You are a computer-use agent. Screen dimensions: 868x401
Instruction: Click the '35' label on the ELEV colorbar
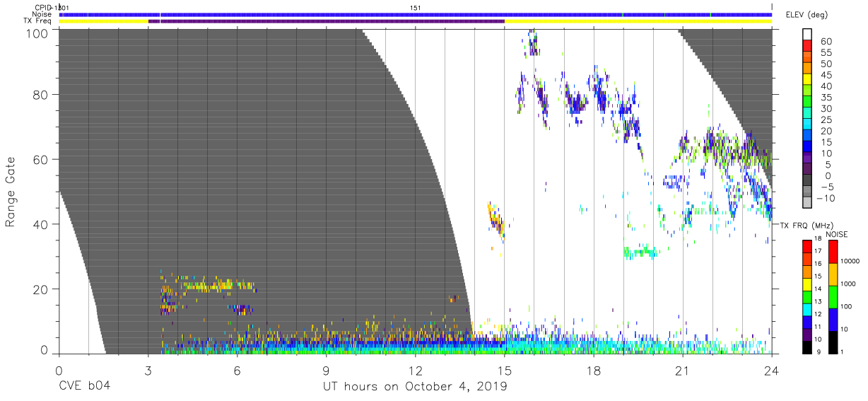click(x=826, y=97)
